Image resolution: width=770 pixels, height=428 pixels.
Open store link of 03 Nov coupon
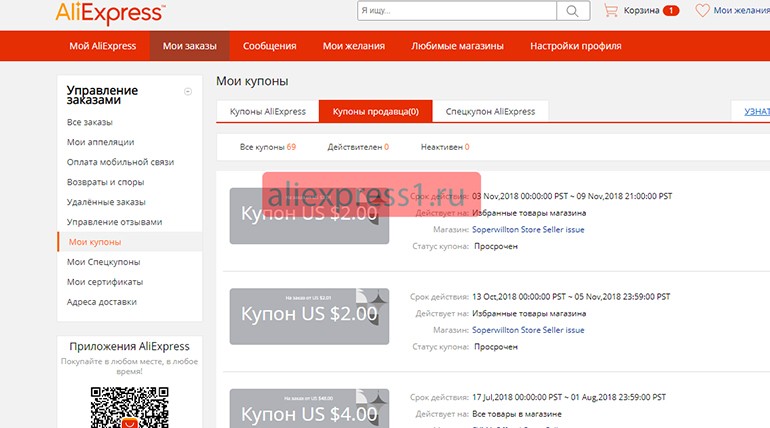pos(528,230)
